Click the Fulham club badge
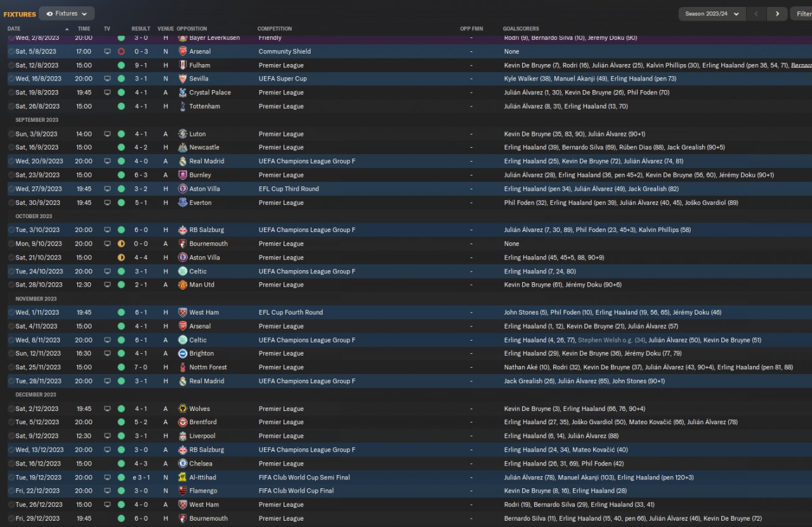Screen dimensions: 812x527 [x=183, y=65]
